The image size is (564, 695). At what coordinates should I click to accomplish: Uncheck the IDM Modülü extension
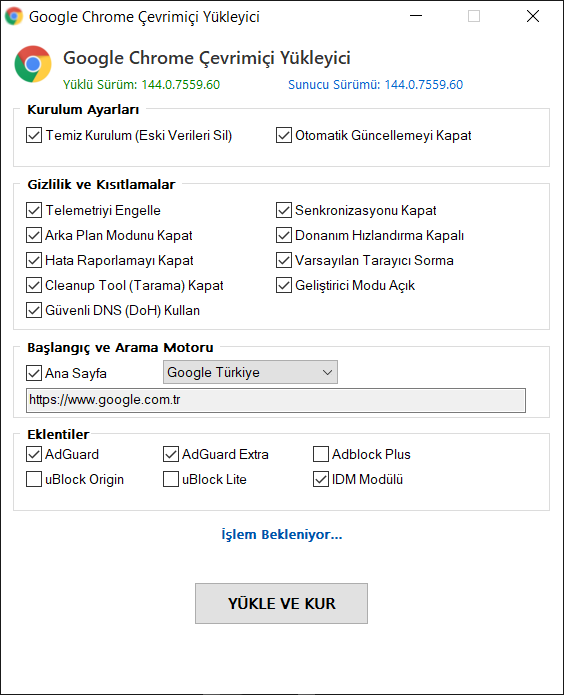click(x=321, y=479)
